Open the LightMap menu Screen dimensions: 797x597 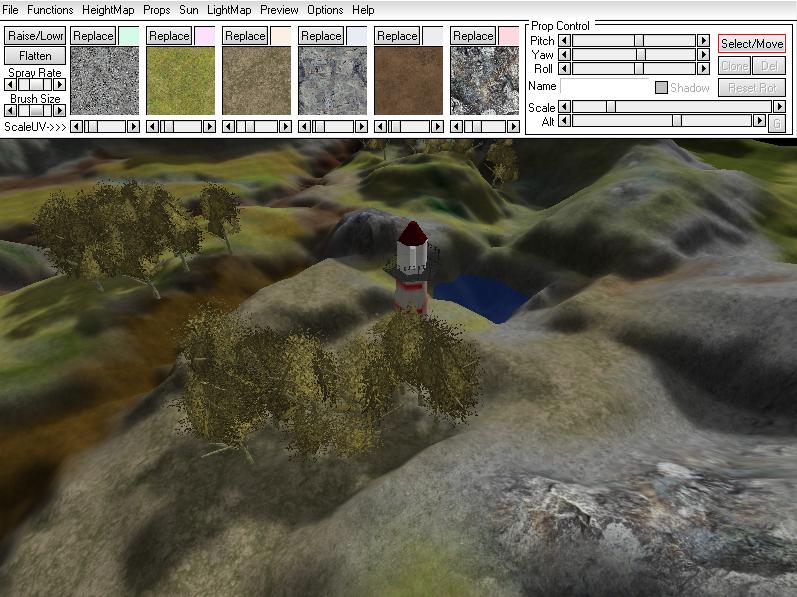click(x=229, y=10)
